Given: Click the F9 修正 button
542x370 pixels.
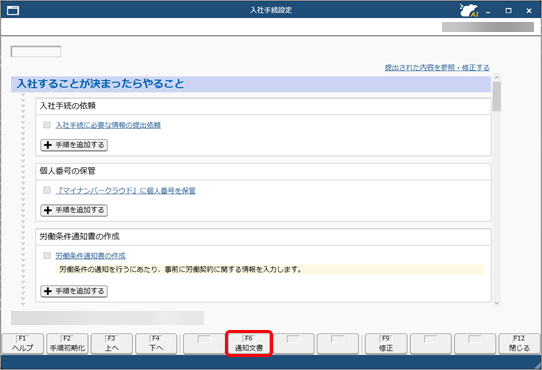Looking at the screenshot, I should [386, 344].
